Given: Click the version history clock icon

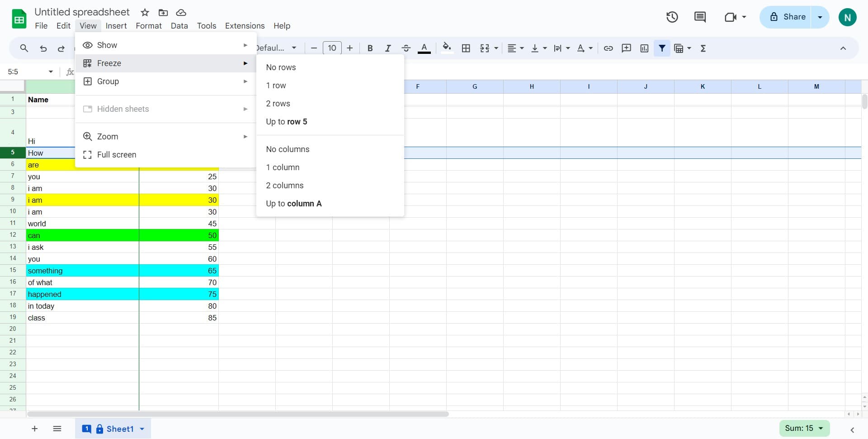Looking at the screenshot, I should [x=672, y=17].
